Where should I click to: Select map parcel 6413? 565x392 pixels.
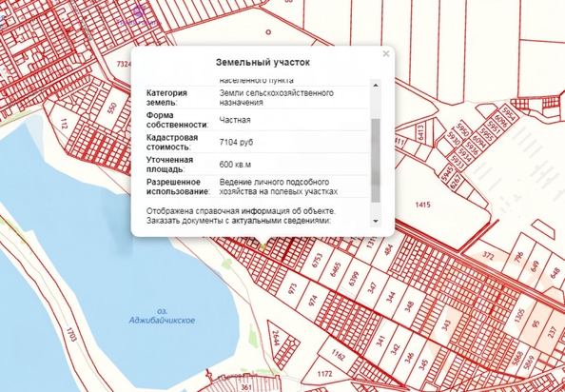[x=420, y=133]
